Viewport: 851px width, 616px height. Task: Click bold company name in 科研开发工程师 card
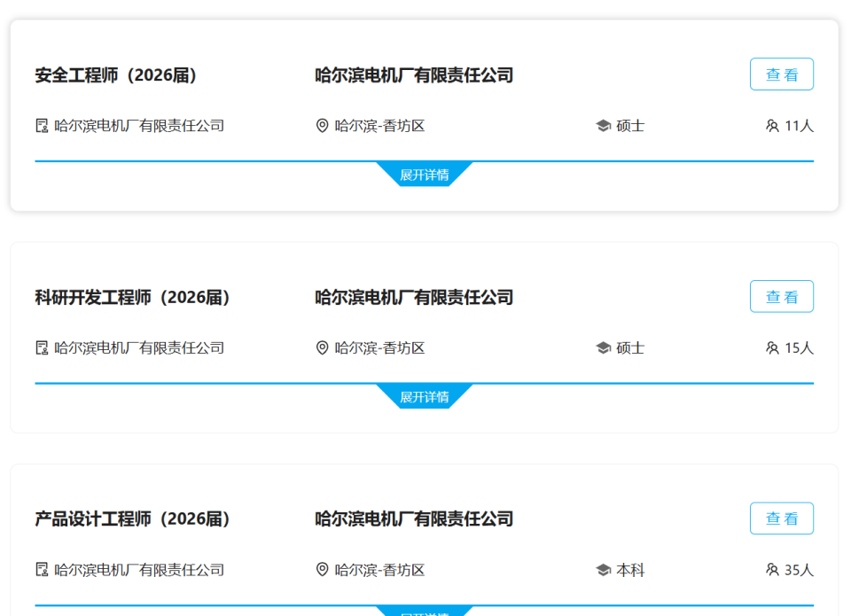coord(414,297)
